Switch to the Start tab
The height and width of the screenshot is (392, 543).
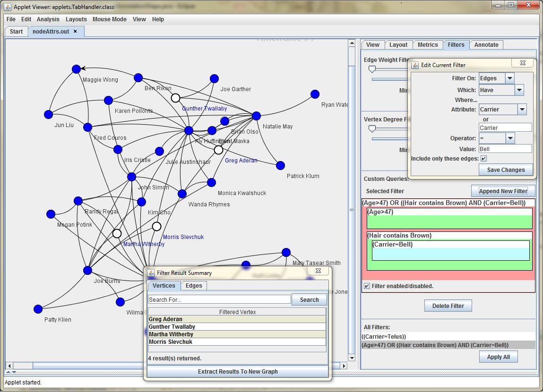pyautogui.click(x=16, y=32)
